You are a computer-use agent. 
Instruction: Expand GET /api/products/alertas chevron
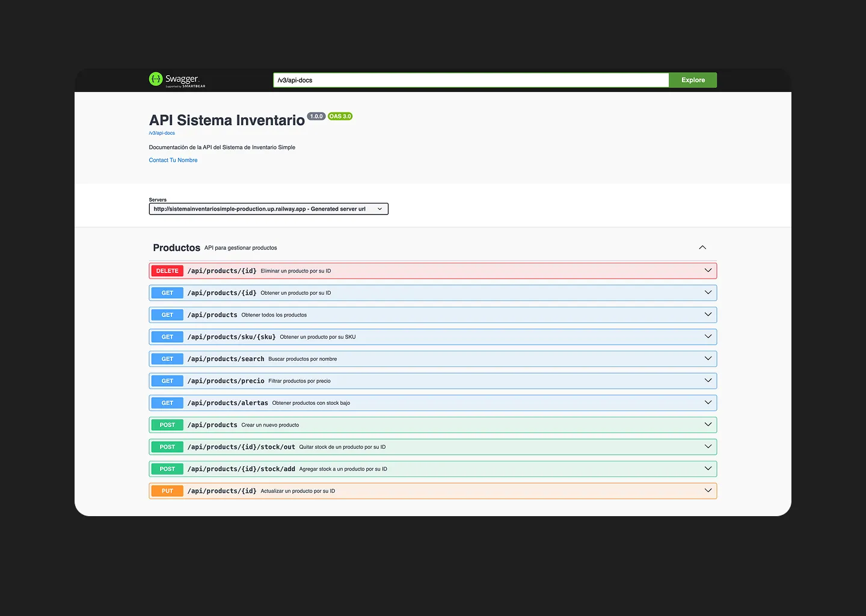(x=708, y=402)
